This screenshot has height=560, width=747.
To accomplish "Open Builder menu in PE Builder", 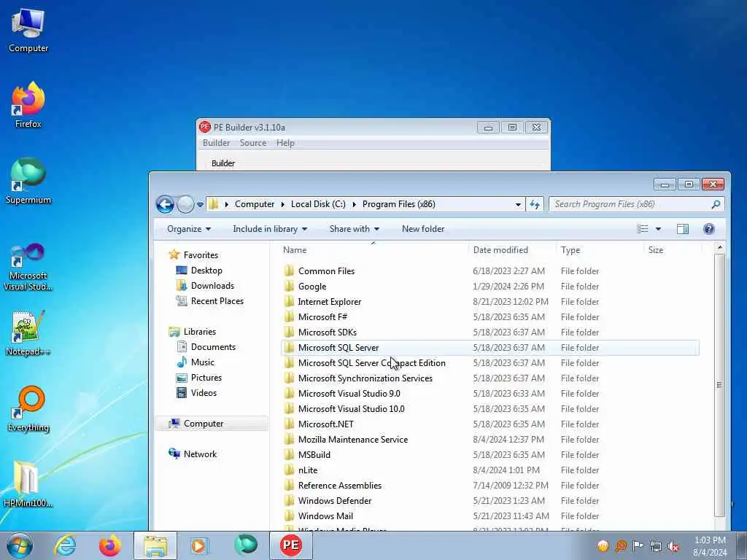I will [216, 143].
